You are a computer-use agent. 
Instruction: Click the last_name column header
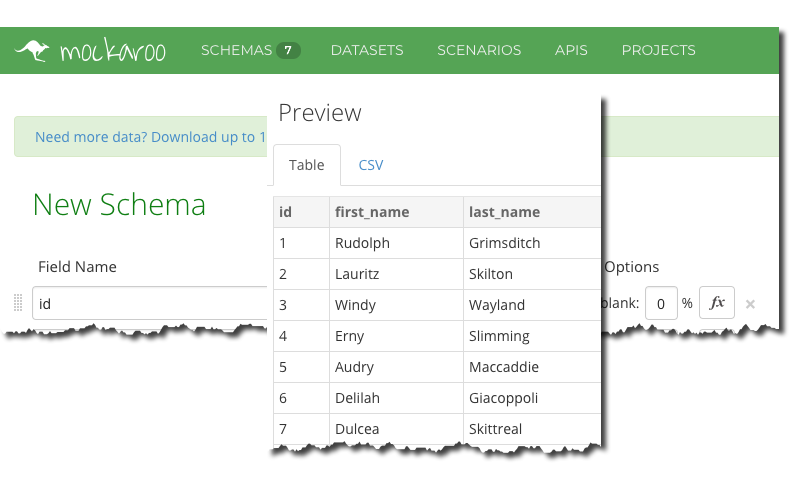tap(504, 212)
